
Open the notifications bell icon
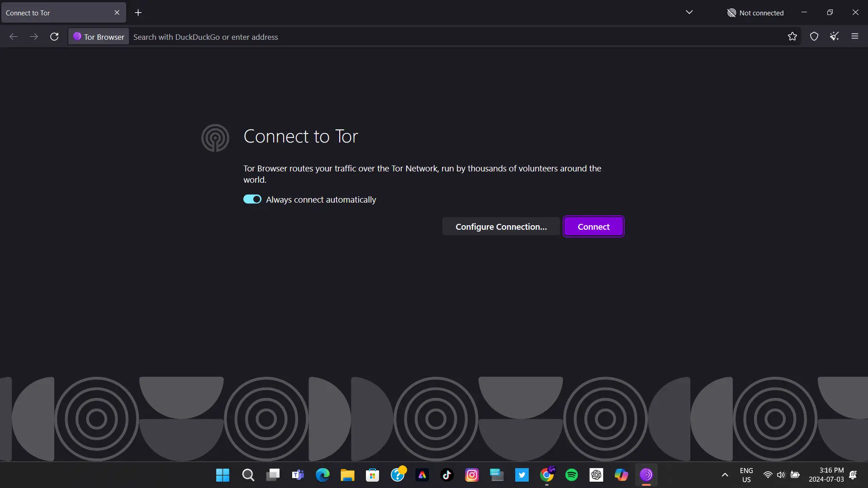(x=853, y=475)
